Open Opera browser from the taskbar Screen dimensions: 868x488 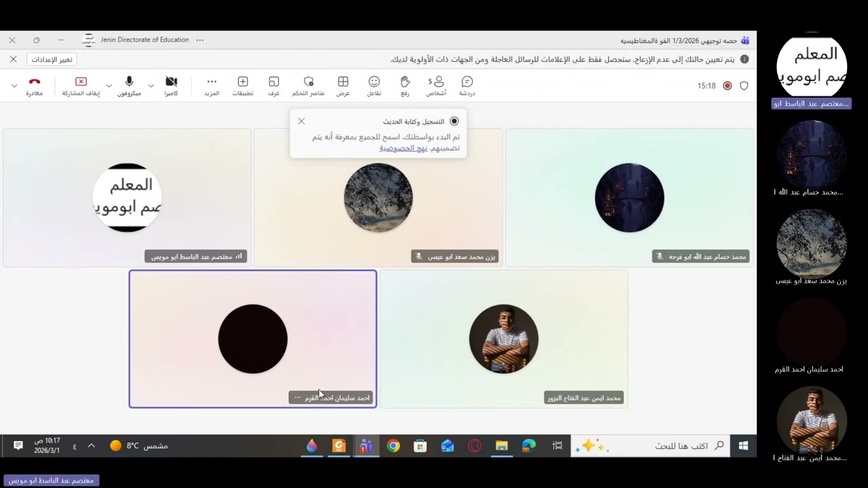coord(475,445)
